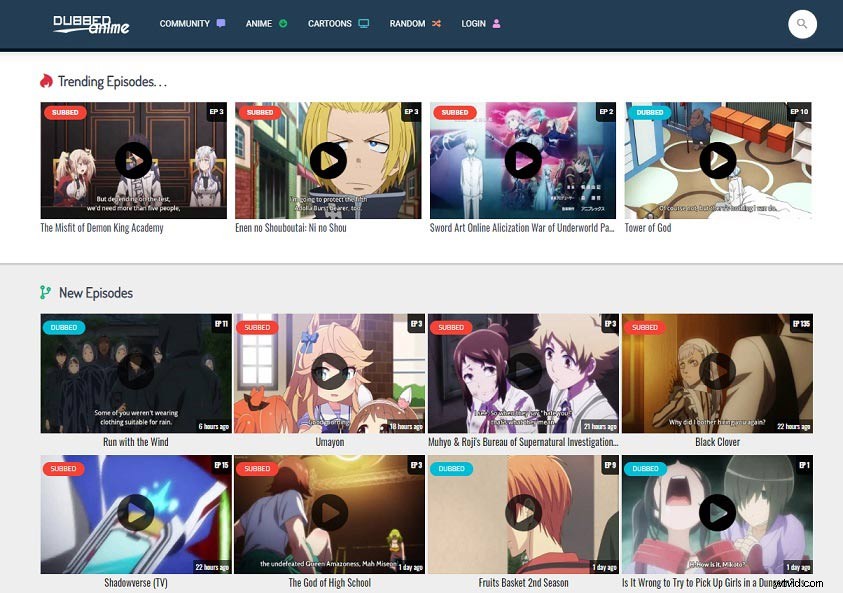Open the ANIME menu
This screenshot has width=843, height=593.
[x=259, y=23]
